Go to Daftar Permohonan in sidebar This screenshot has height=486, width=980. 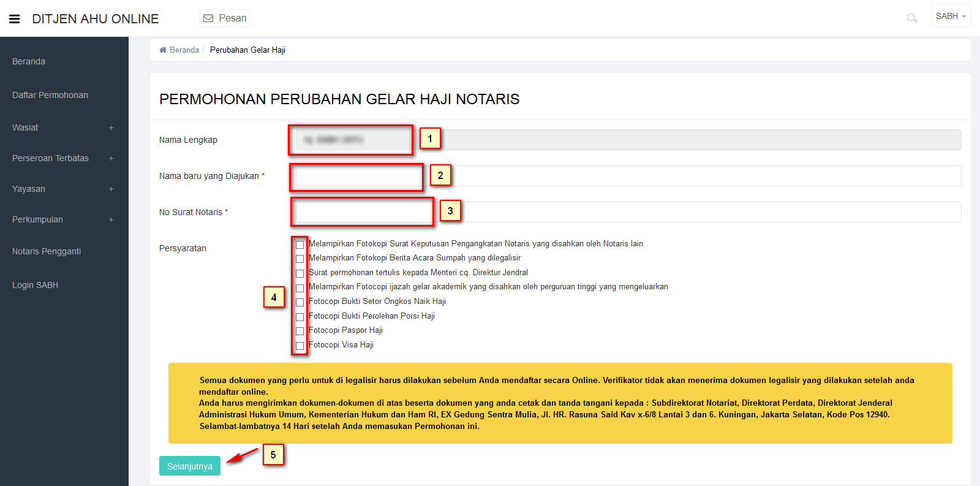pyautogui.click(x=50, y=95)
